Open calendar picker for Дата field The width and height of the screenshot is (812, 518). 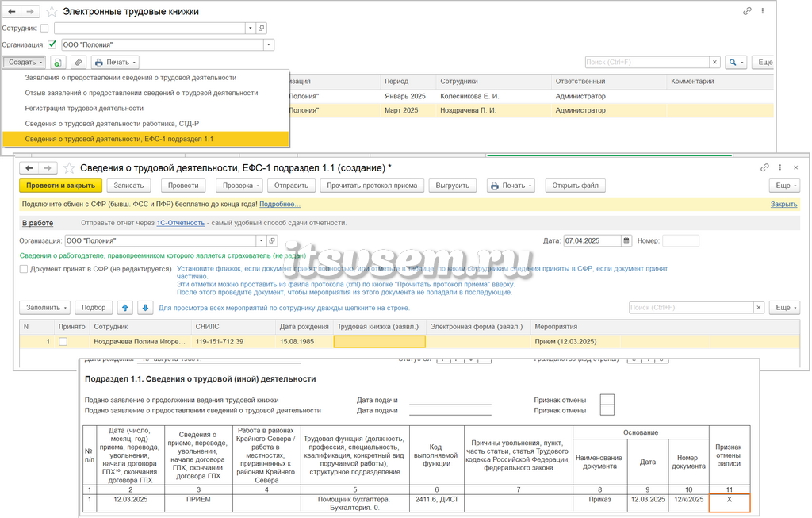[626, 240]
